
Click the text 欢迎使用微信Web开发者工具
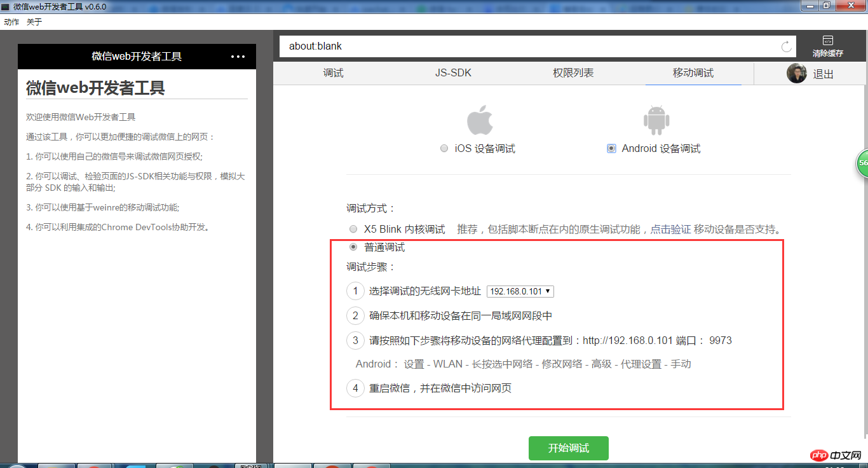(81, 117)
